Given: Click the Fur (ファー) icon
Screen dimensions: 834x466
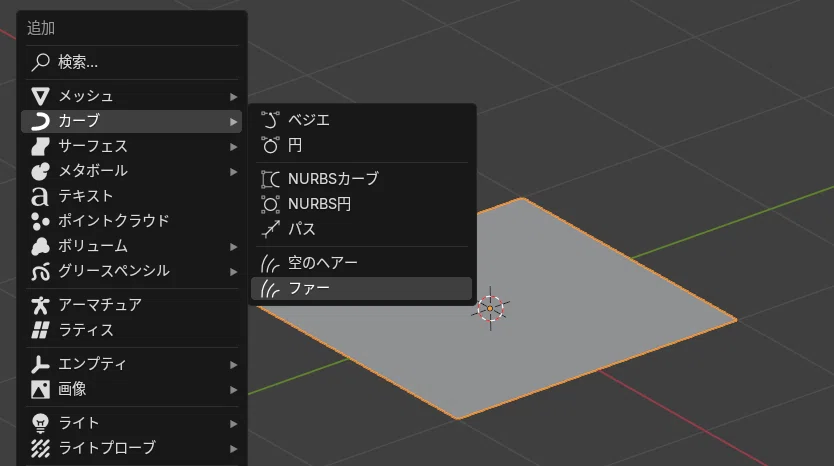Looking at the screenshot, I should coord(270,288).
